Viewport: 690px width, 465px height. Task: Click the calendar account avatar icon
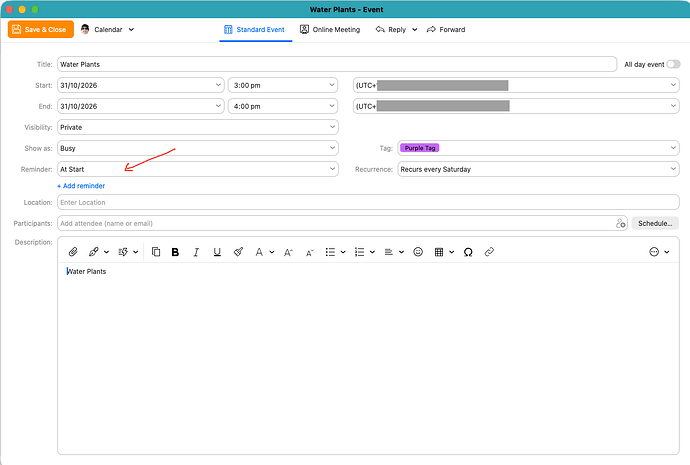click(x=85, y=29)
